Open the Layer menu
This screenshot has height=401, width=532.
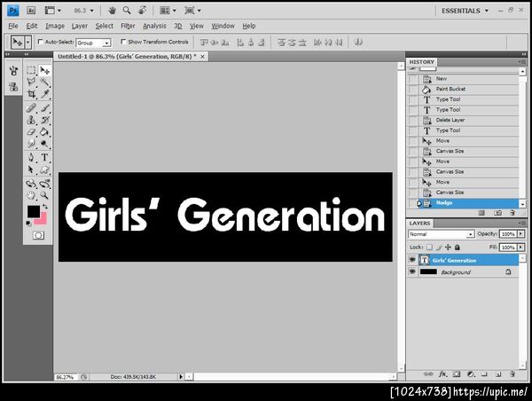click(80, 26)
